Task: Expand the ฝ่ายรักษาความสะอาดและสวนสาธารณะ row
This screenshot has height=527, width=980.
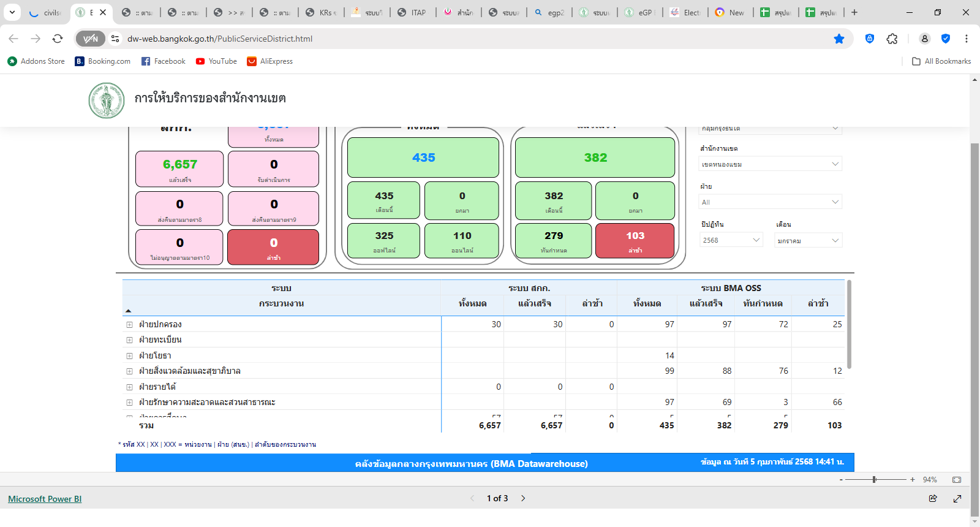Action: [x=130, y=403]
